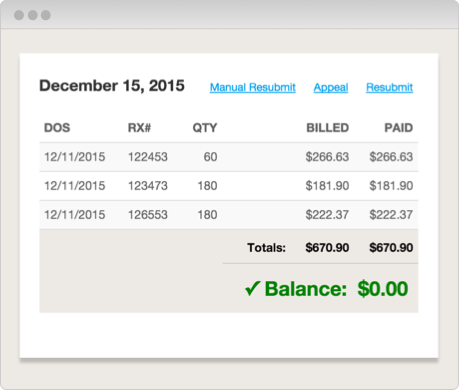Select billed amount $266.63
Viewport: 459px width, 390px height.
point(327,157)
